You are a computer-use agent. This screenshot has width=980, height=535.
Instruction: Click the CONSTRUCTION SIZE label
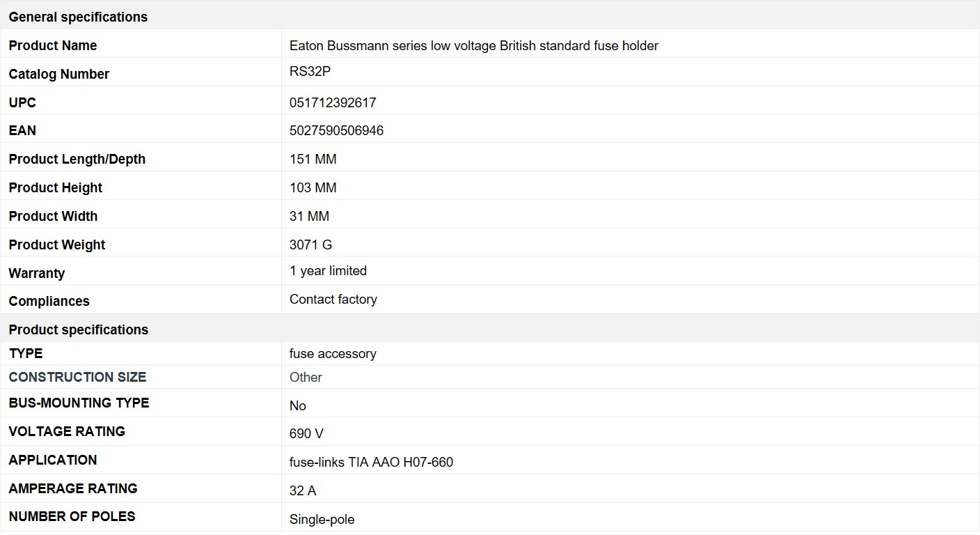click(x=77, y=377)
